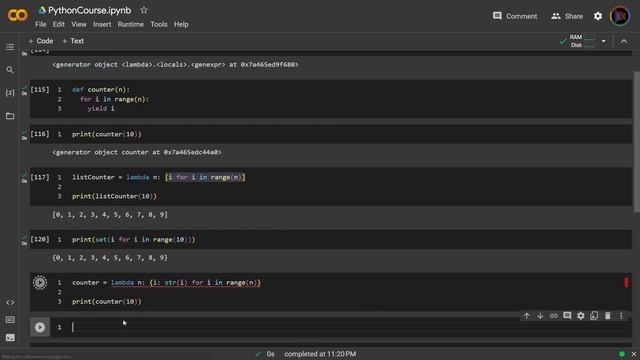Image resolution: width=640 pixels, height=360 pixels.
Task: Move cell down arrow icon
Action: tap(540, 316)
